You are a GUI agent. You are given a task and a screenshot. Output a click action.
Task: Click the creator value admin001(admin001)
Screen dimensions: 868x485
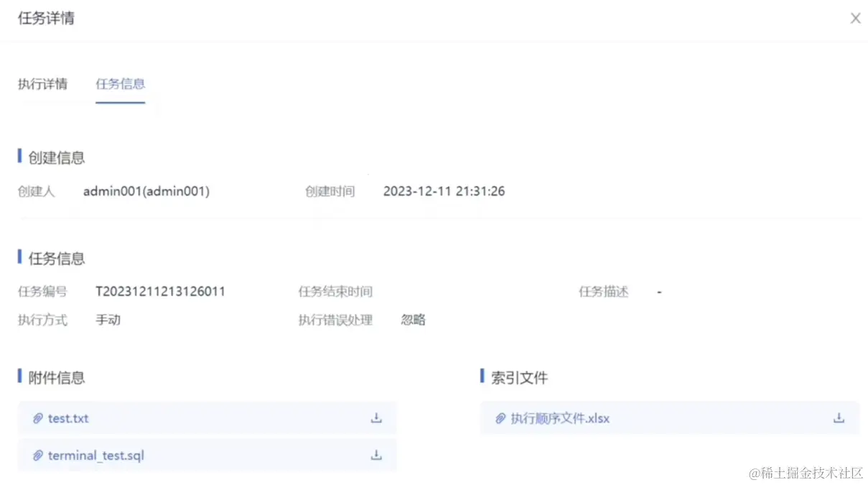coord(146,191)
